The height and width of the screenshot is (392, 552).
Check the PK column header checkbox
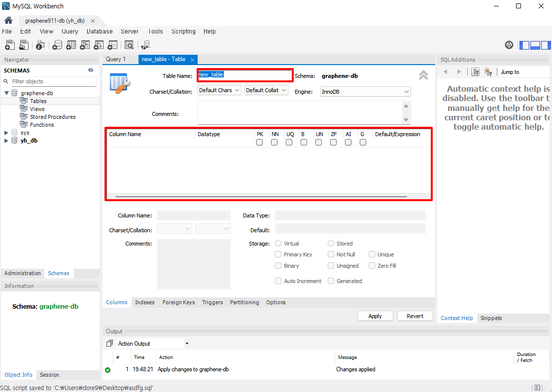(259, 143)
